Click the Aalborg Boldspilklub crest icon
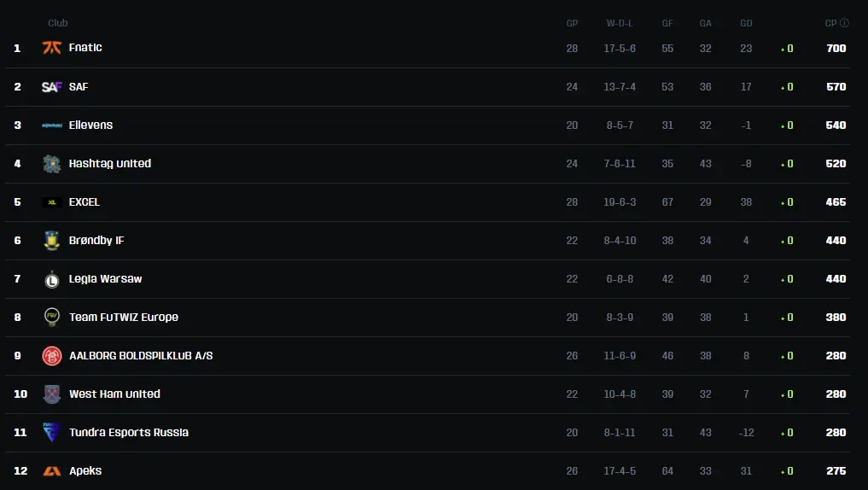This screenshot has width=868, height=490. 52,356
